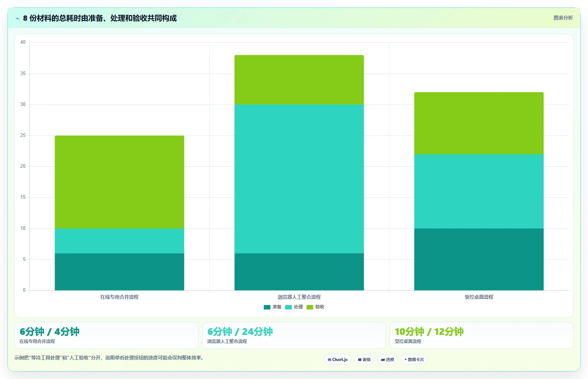Click the card value 6分钟 / 24分钟
This screenshot has height=379, width=588.
coord(240,332)
